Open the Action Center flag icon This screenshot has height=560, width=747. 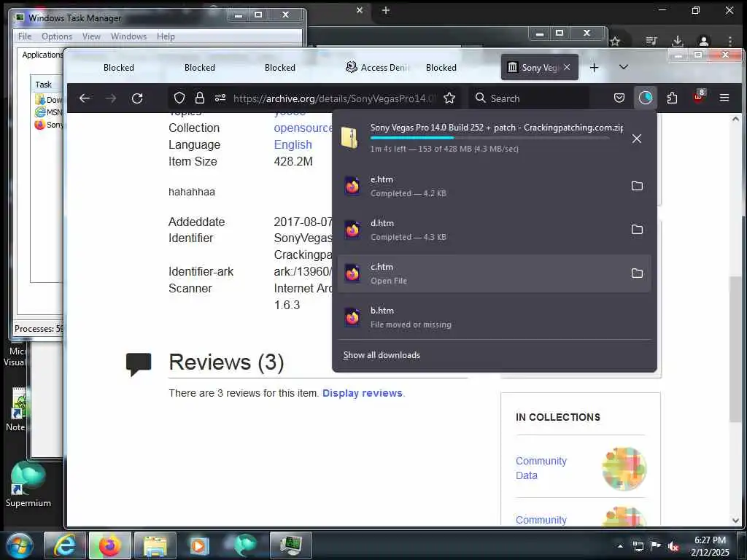656,546
